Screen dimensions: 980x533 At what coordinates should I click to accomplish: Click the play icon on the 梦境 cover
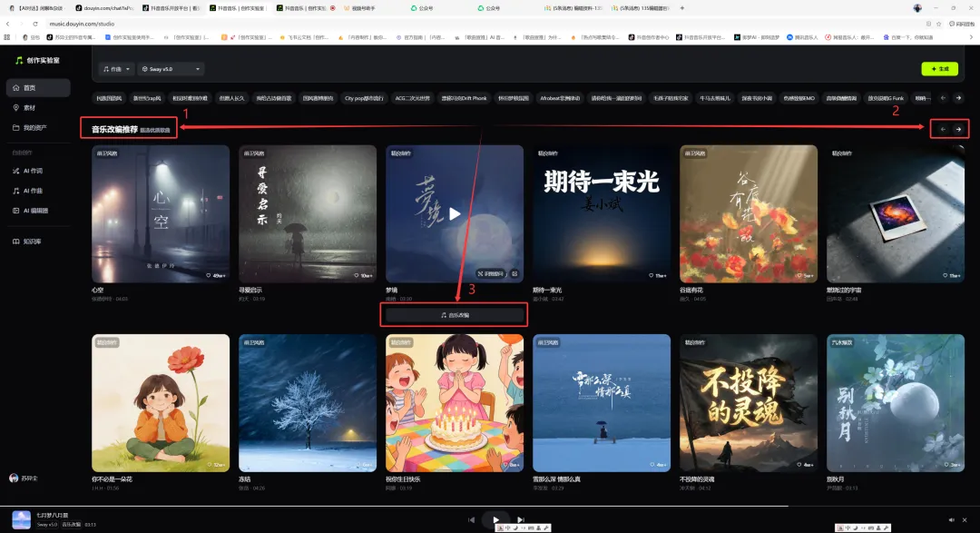point(455,214)
